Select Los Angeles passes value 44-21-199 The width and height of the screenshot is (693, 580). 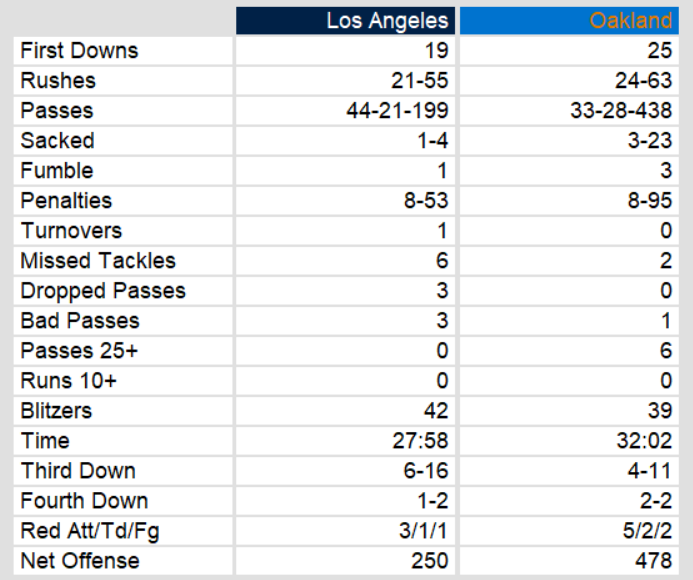pyautogui.click(x=397, y=111)
